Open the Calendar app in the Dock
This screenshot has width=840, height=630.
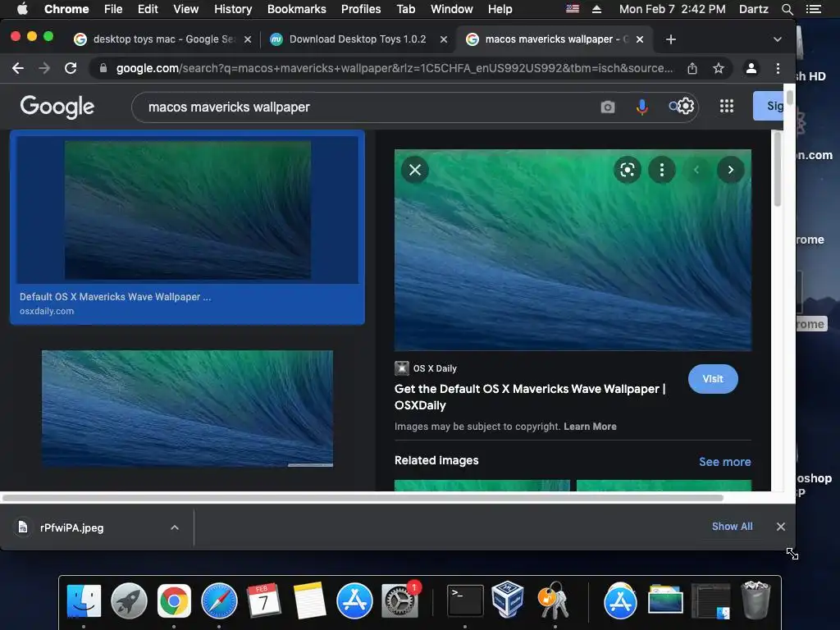point(263,600)
